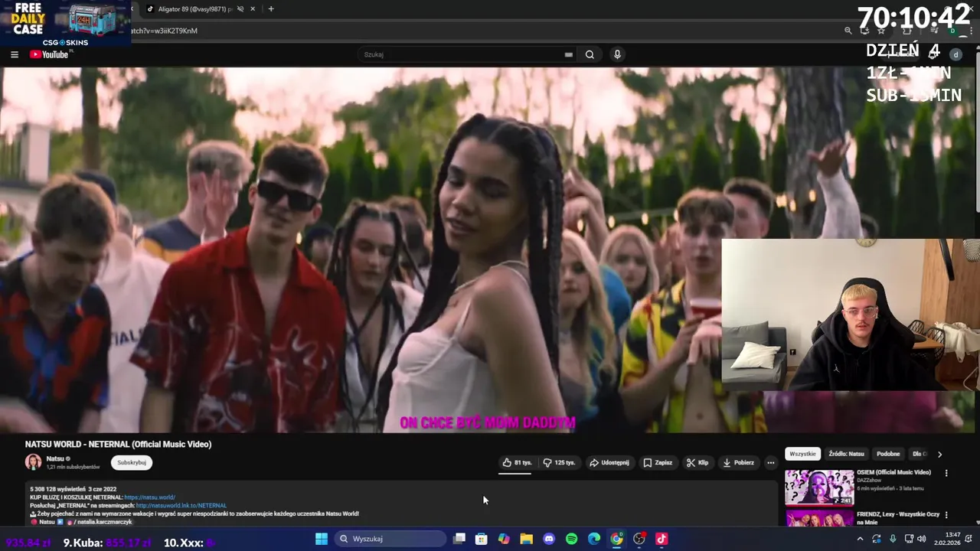
Task: Launch Copilot from the taskbar
Action: [x=504, y=539]
